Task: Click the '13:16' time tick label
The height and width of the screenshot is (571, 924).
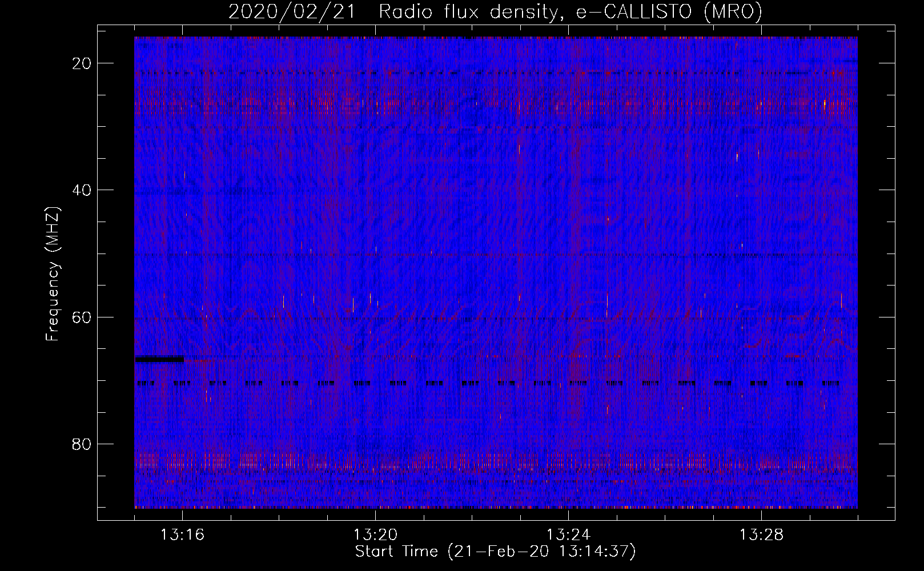Action: pyautogui.click(x=182, y=535)
